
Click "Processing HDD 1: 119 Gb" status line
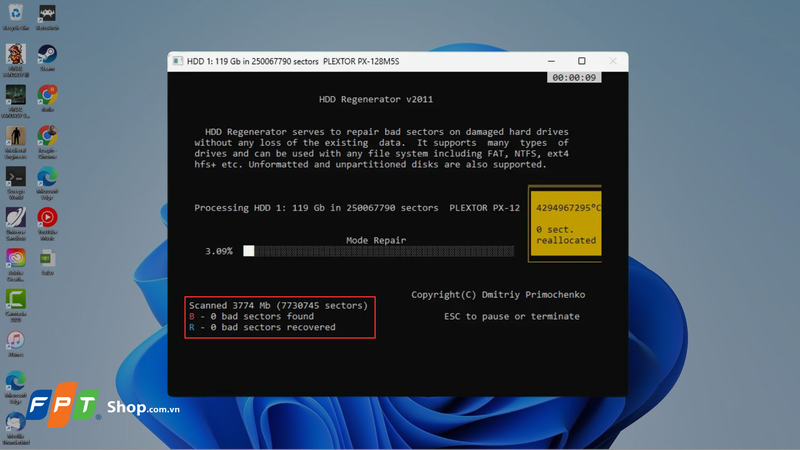tap(357, 208)
